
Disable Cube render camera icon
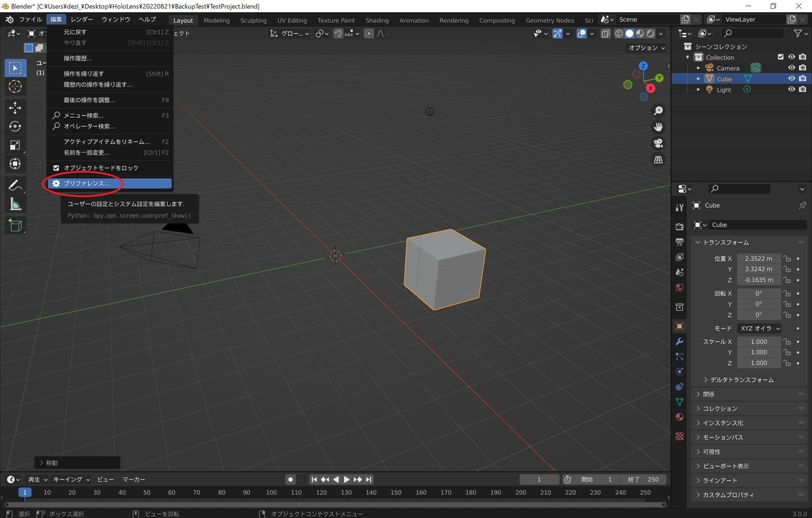(x=803, y=78)
